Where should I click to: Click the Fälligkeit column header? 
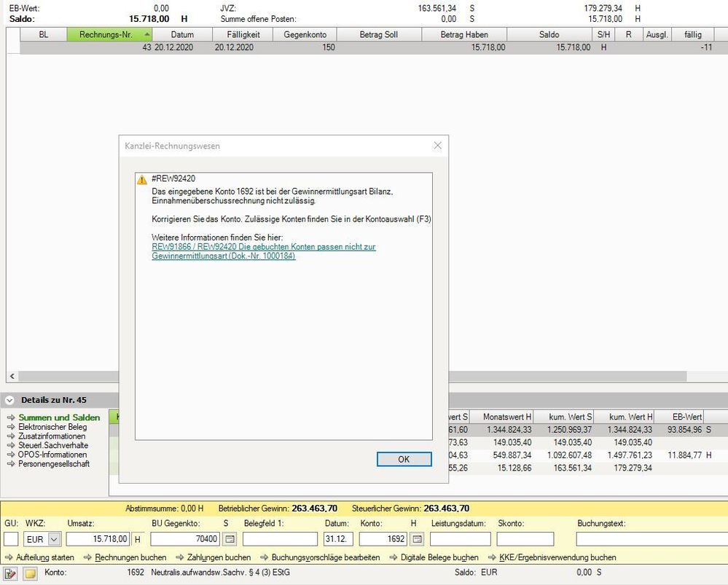coord(242,34)
